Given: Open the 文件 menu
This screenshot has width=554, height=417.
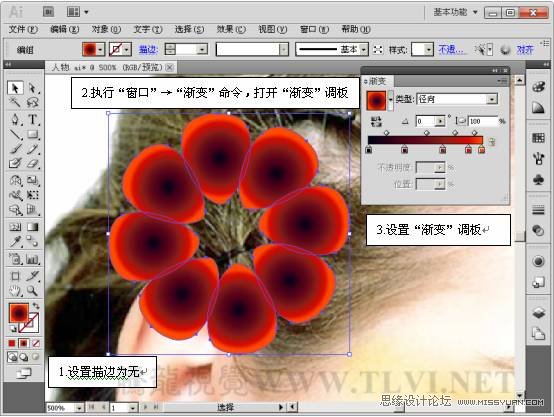Looking at the screenshot, I should pos(23,29).
